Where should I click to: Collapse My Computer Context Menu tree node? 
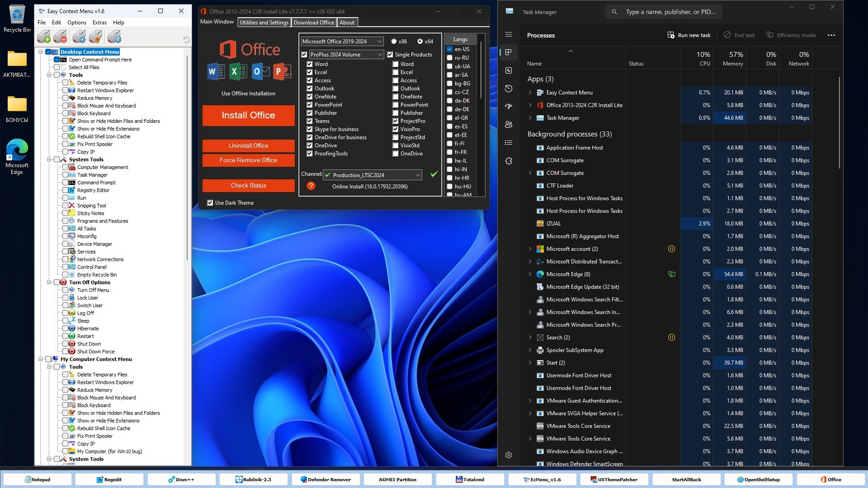coord(40,359)
